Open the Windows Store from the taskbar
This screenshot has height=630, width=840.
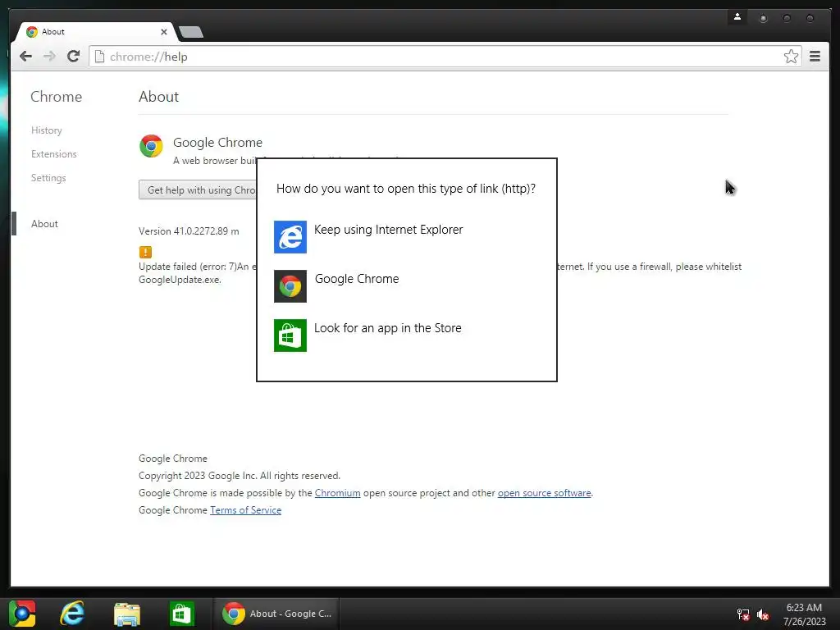tap(181, 614)
